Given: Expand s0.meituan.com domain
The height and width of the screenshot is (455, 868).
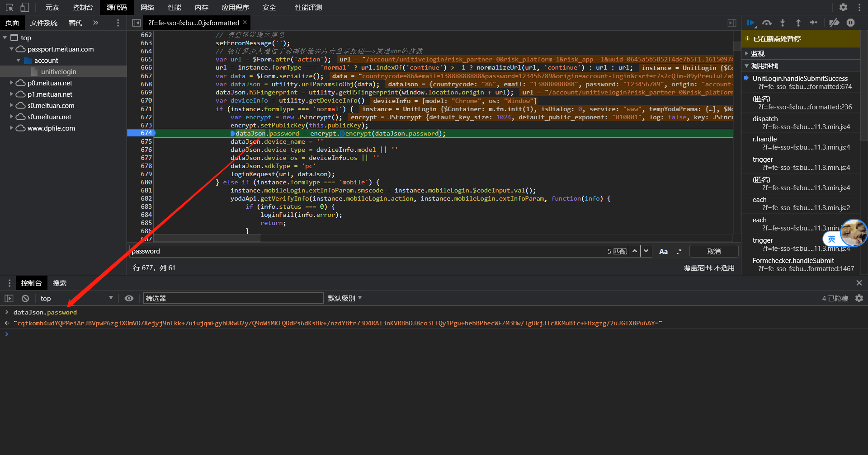Looking at the screenshot, I should coord(12,105).
